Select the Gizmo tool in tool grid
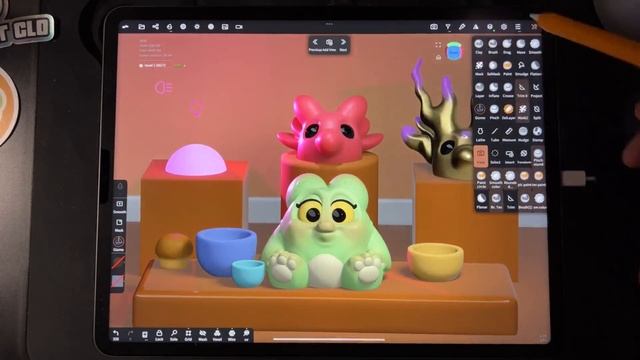Viewport: 640px width, 360px height. pyautogui.click(x=480, y=111)
